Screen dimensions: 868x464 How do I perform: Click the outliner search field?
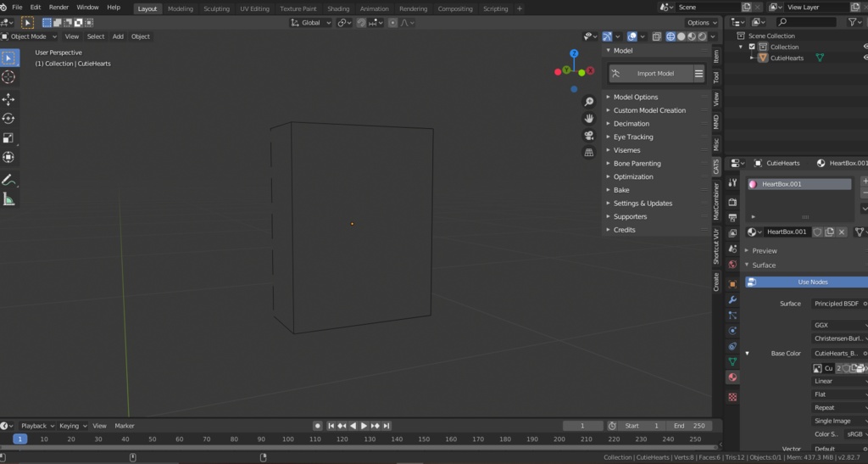pos(807,22)
